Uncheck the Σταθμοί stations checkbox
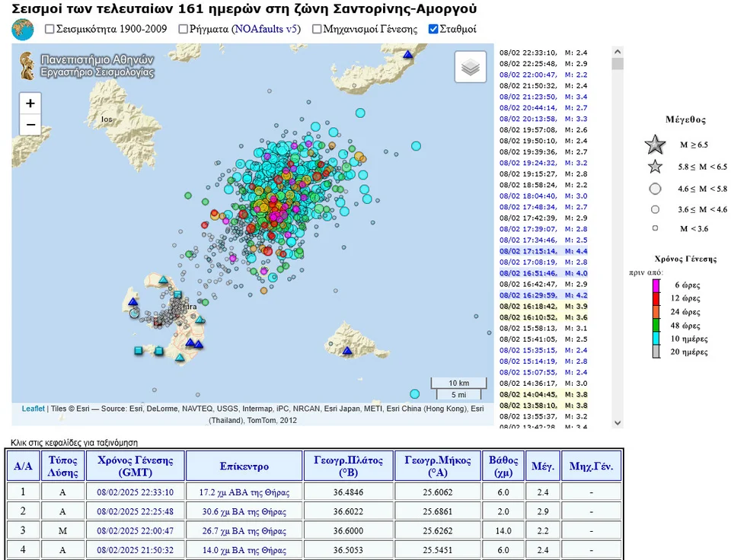This screenshot has height=560, width=731. click(x=433, y=30)
